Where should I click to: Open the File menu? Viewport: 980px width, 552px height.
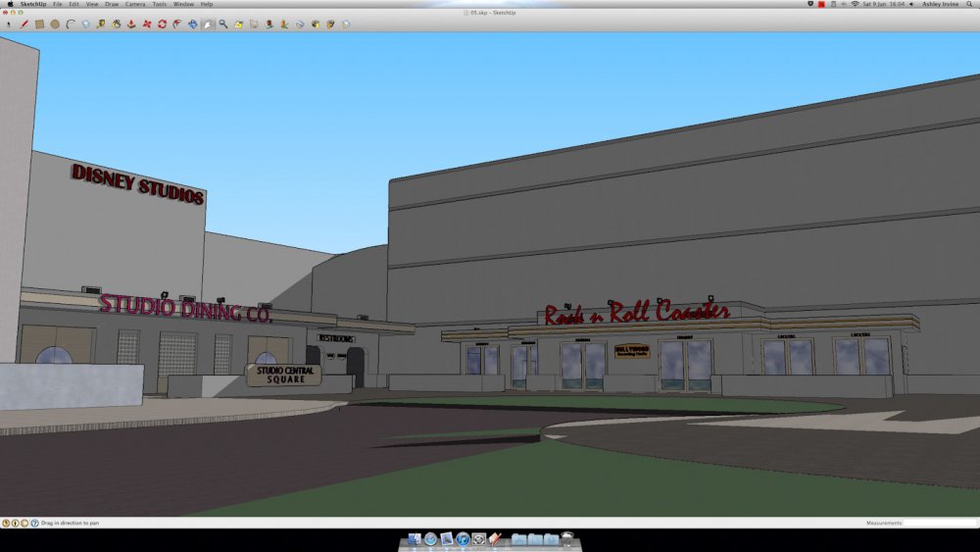[58, 4]
